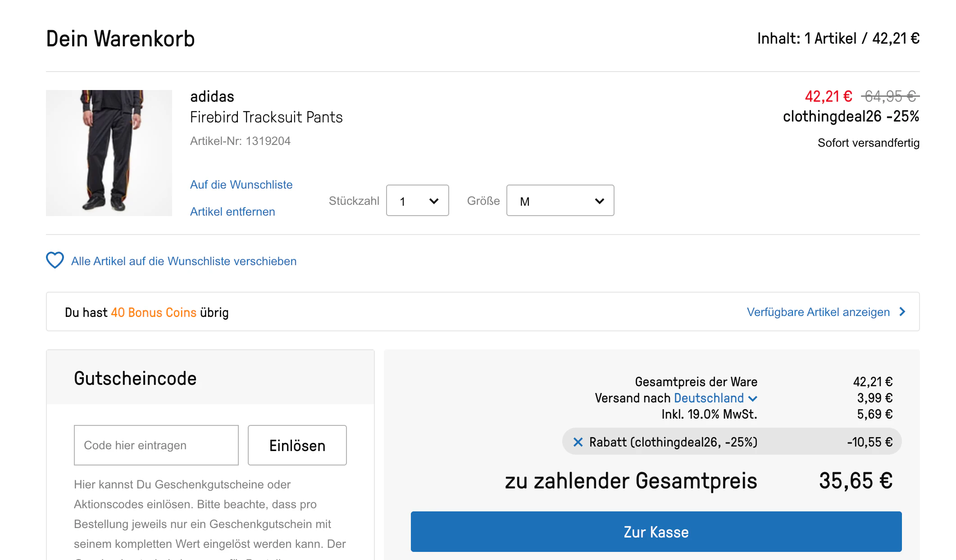
Task: Focus the Code hier eintragen input field
Action: [156, 445]
